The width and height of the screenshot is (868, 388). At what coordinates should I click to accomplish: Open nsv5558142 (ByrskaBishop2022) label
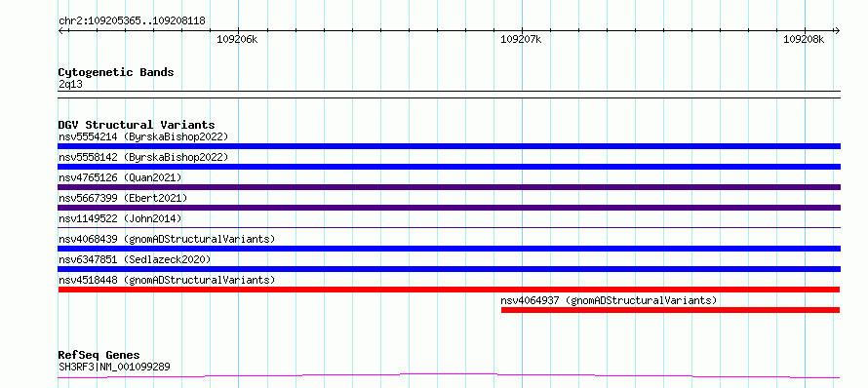(x=143, y=157)
